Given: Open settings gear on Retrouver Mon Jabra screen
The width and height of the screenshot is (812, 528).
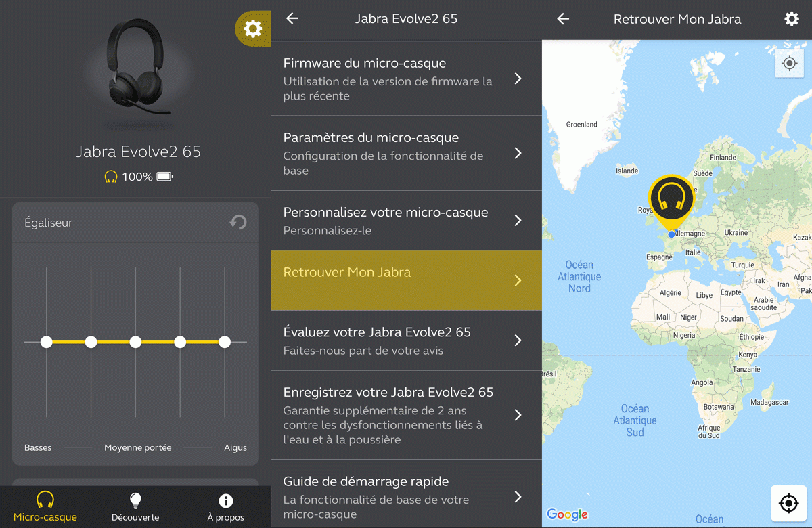Looking at the screenshot, I should [792, 19].
